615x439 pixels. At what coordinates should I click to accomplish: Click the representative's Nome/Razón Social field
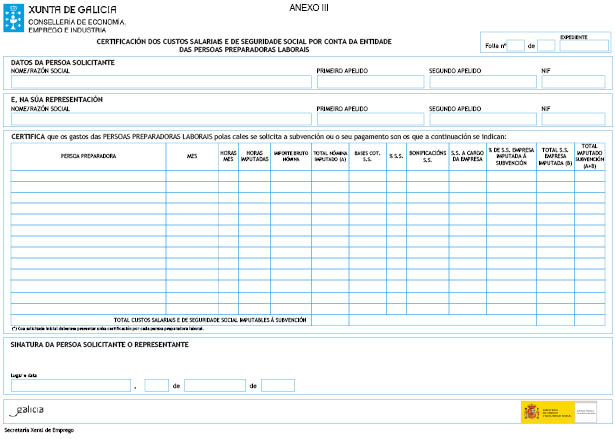[159, 119]
